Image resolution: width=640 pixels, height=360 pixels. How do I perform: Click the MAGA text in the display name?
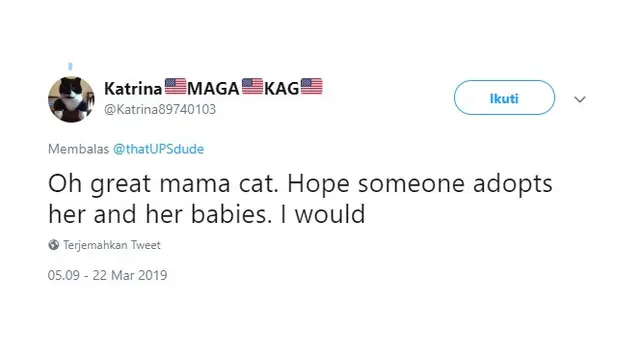[213, 89]
